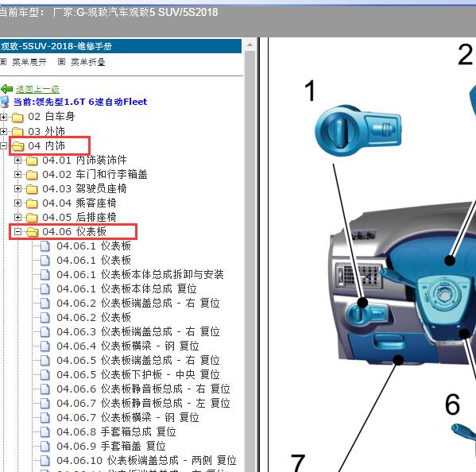This screenshot has width=476, height=472.
Task: Click the tree panel scrollbar up arrow
Action: tap(250, 45)
